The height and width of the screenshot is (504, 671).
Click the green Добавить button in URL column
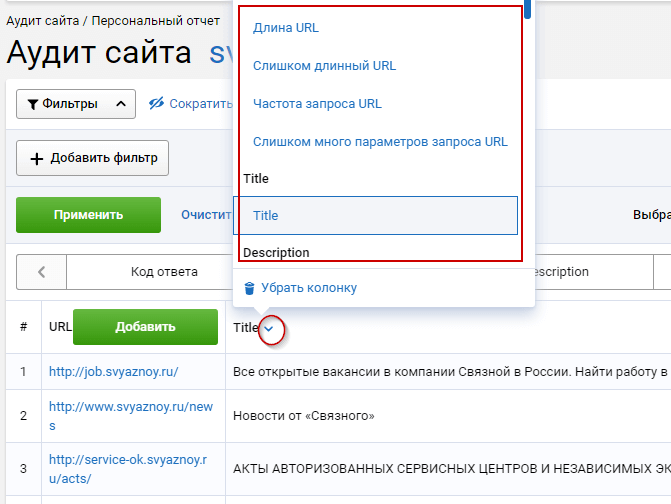(145, 327)
